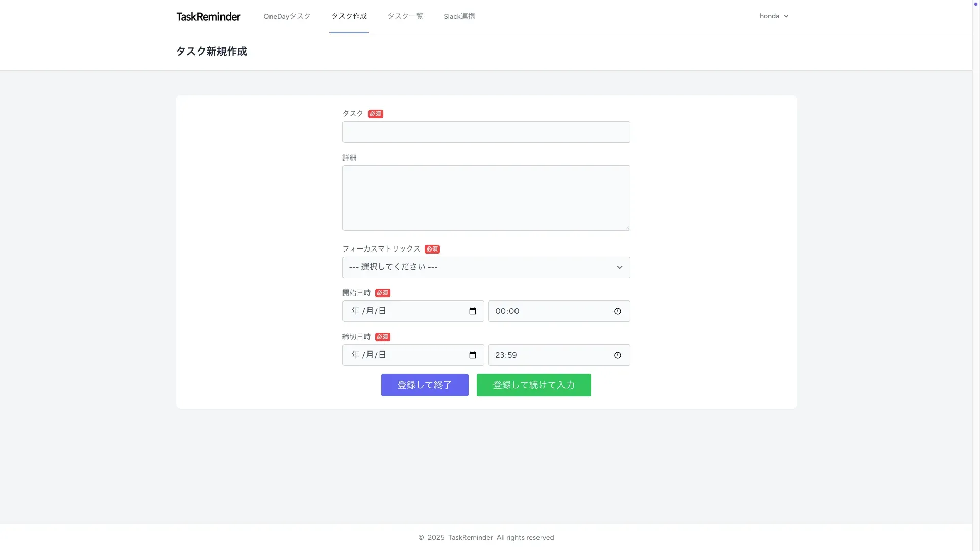
Task: Open the honda user menu
Action: pyautogui.click(x=769, y=16)
